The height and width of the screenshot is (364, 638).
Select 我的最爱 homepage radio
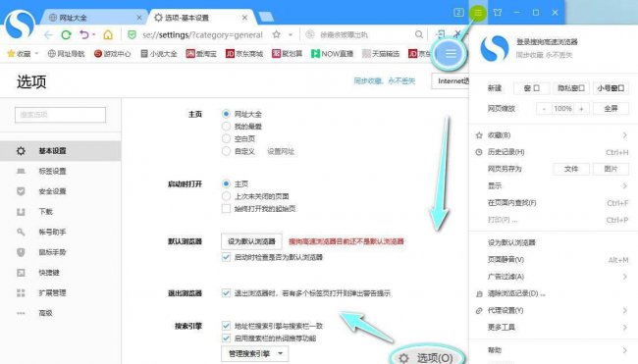tap(226, 127)
